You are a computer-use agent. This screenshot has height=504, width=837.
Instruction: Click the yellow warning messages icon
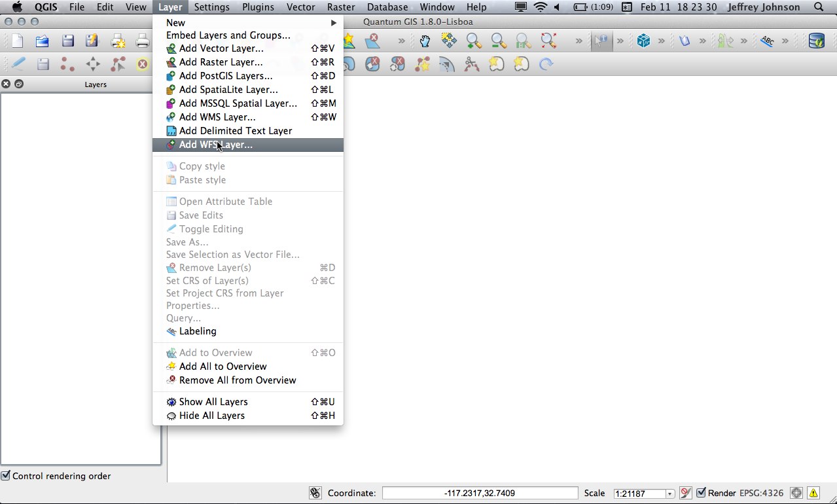[x=813, y=493]
